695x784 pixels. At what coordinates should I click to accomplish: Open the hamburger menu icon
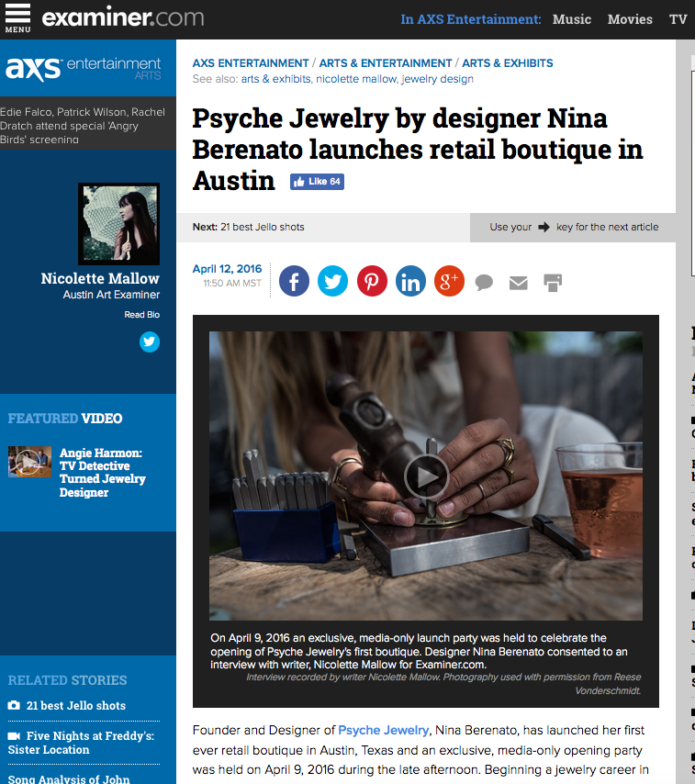[x=17, y=17]
